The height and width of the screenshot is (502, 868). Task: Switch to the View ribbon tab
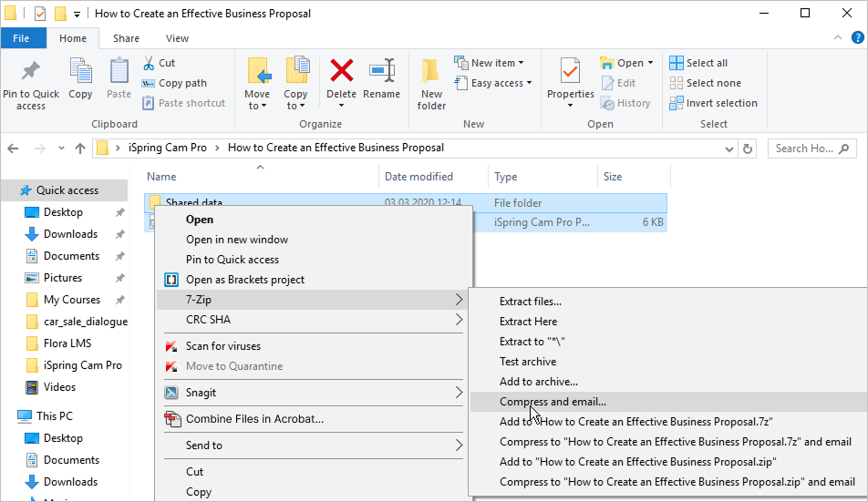point(177,38)
